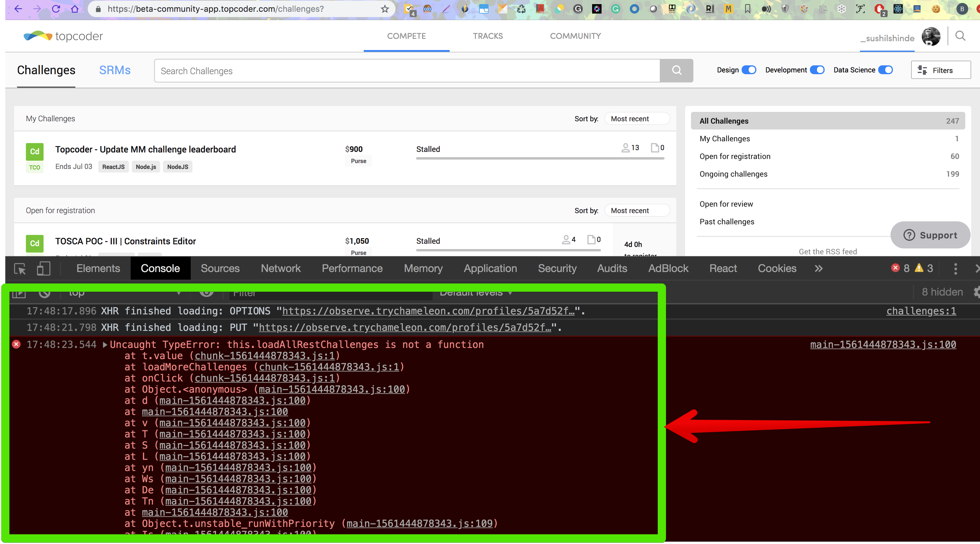Go to the browser home icon
The image size is (980, 544).
pyautogui.click(x=74, y=9)
